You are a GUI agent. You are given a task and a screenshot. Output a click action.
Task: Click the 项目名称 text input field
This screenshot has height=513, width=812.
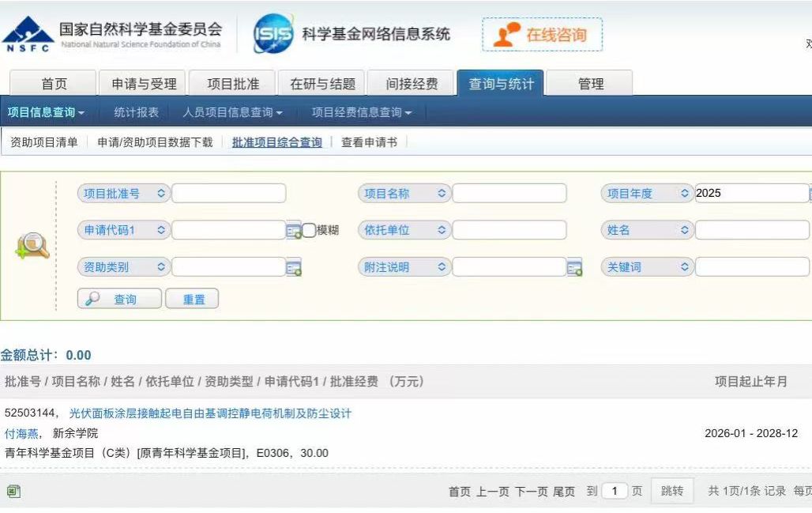[509, 194]
